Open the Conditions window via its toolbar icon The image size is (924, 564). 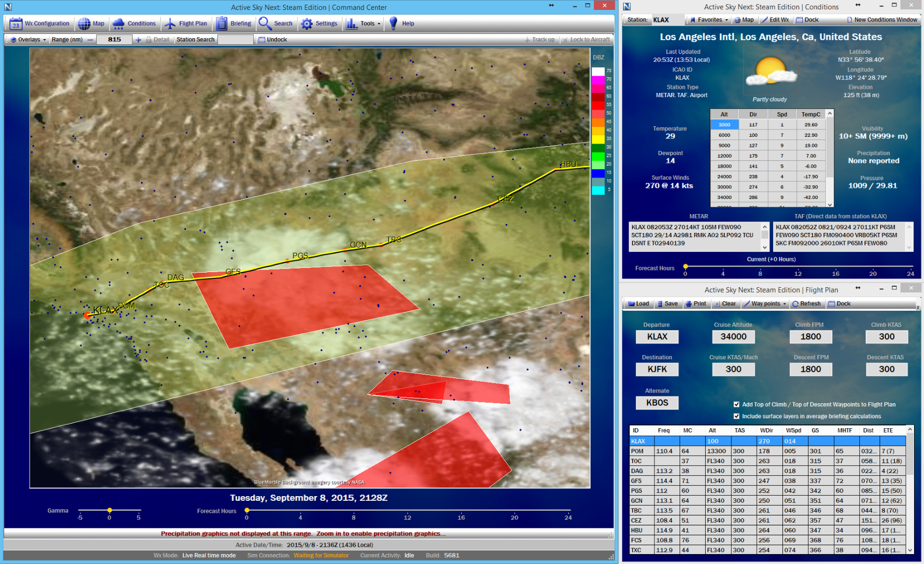[x=135, y=23]
